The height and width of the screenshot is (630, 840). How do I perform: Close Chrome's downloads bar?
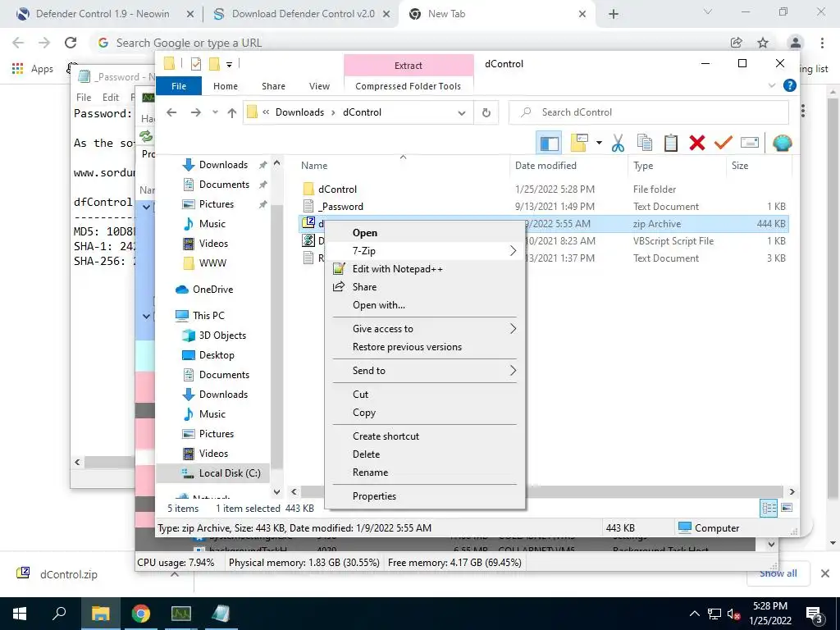pyautogui.click(x=825, y=573)
